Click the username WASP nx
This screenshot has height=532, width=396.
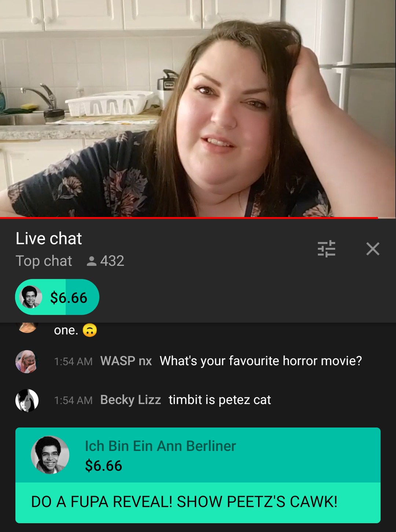point(126,361)
